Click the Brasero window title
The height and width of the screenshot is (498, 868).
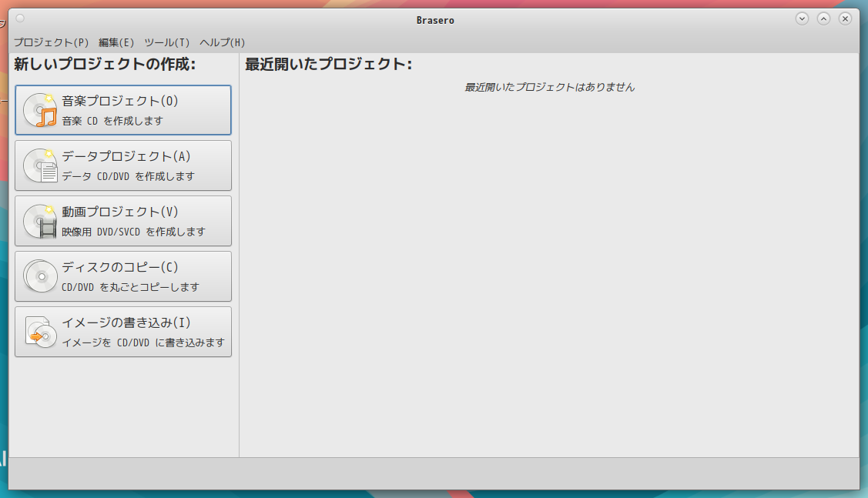pyautogui.click(x=435, y=21)
